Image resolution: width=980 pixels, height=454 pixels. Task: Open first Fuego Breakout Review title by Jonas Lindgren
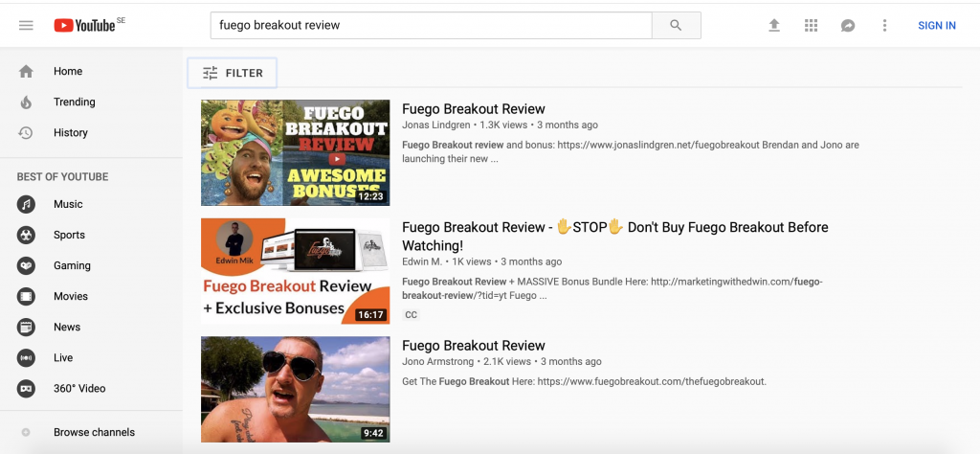(x=473, y=109)
